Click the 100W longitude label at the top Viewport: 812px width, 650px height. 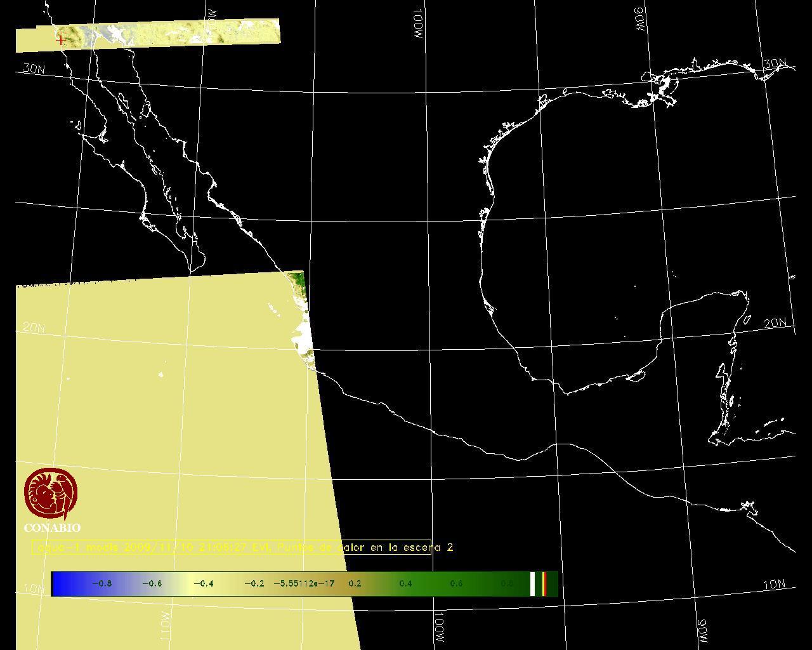coord(417,24)
